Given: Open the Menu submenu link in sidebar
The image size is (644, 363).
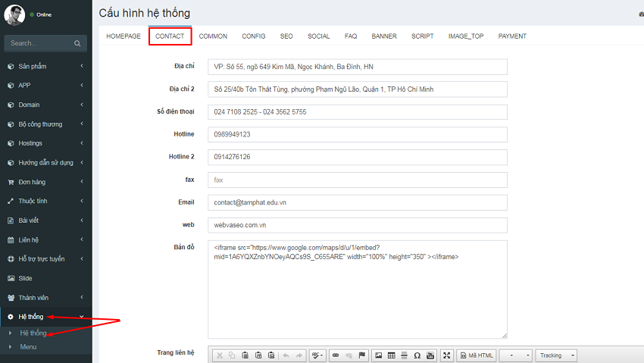Looking at the screenshot, I should coord(28,347).
